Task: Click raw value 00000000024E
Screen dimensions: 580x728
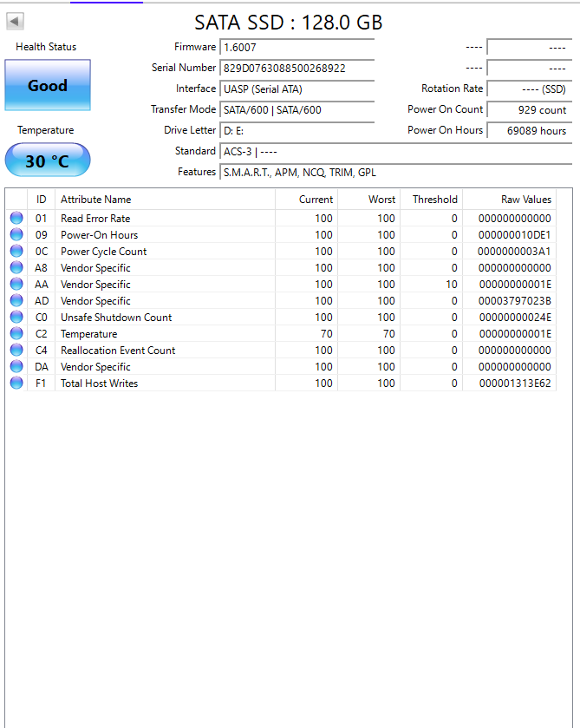Action: [515, 317]
